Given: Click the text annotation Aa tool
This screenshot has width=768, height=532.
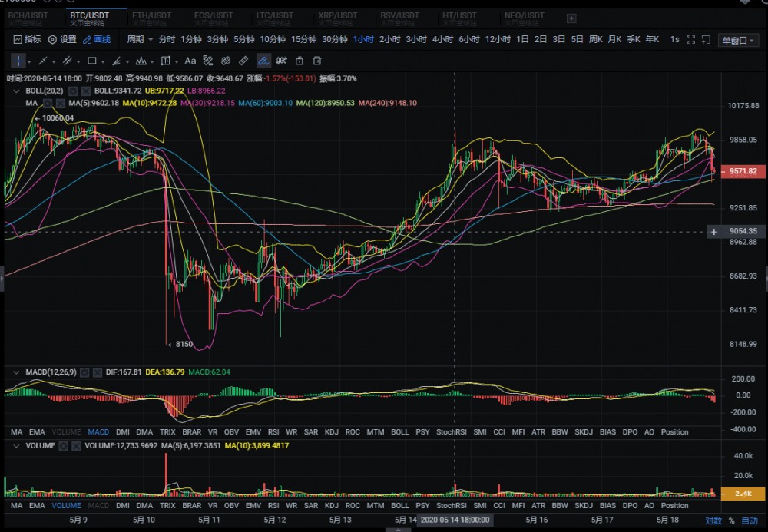Looking at the screenshot, I should tap(190, 61).
